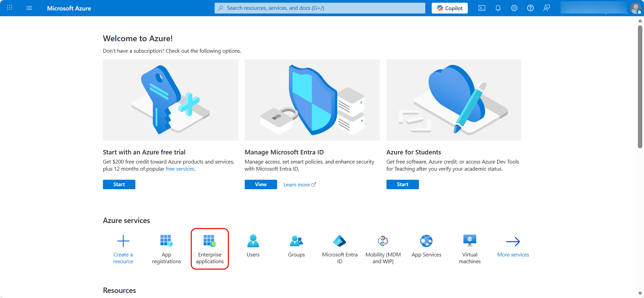Open the notifications bell

click(x=498, y=8)
